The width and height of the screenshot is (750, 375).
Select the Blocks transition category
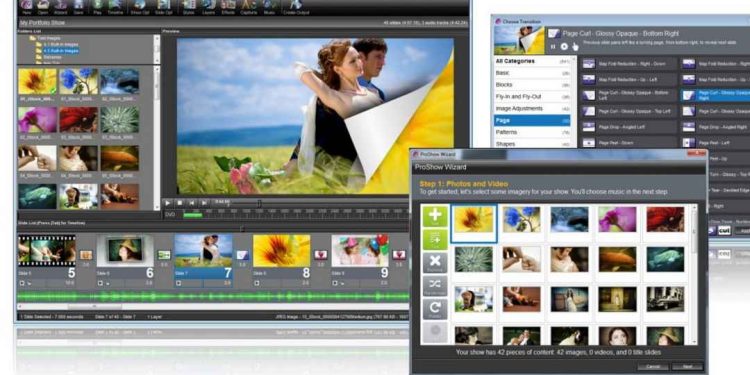click(532, 85)
